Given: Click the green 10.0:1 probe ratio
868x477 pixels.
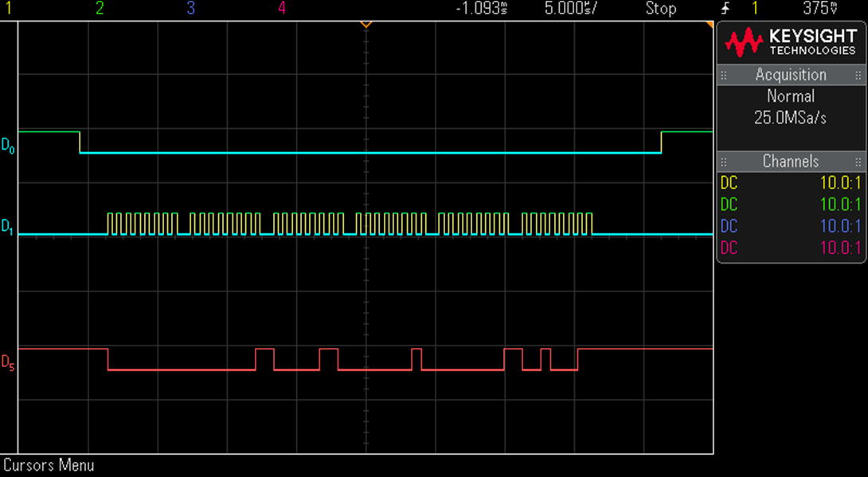Looking at the screenshot, I should coord(841,205).
